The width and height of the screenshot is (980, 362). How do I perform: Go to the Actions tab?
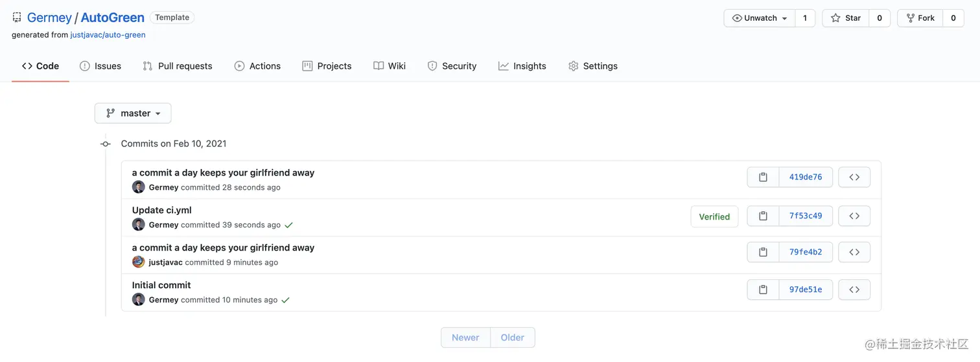click(257, 66)
